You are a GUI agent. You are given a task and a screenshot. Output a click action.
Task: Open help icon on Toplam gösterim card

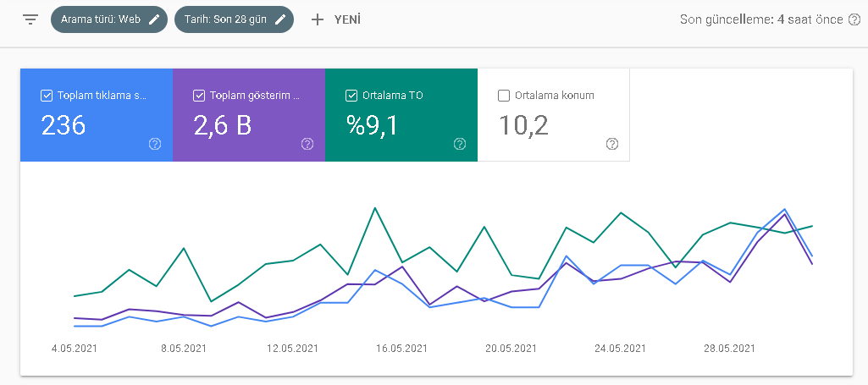pos(307,144)
